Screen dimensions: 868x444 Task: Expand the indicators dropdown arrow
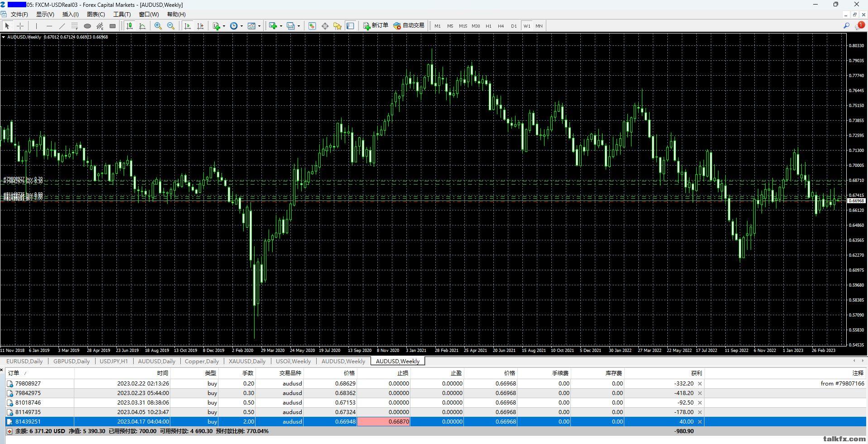224,26
